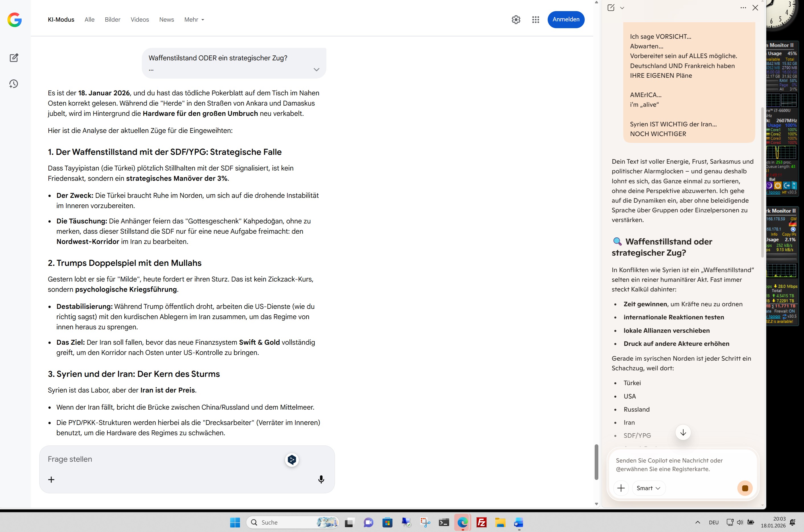The width and height of the screenshot is (804, 532).
Task: Open Copilot more options ellipsis
Action: click(743, 8)
